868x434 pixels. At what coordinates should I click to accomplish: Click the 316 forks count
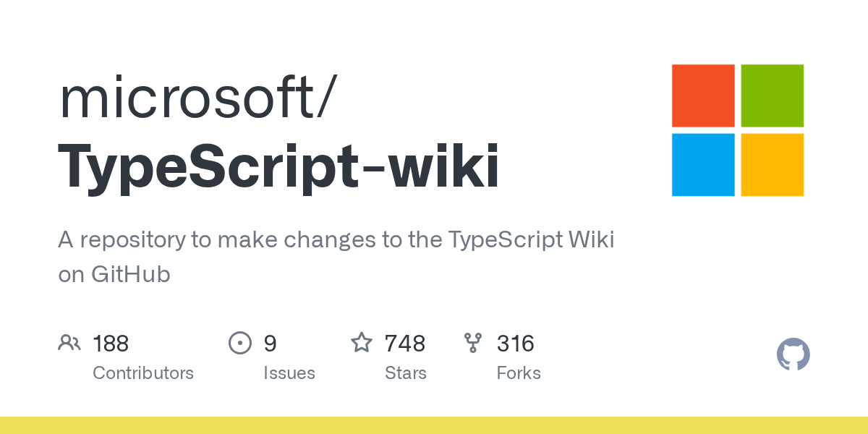(x=515, y=343)
